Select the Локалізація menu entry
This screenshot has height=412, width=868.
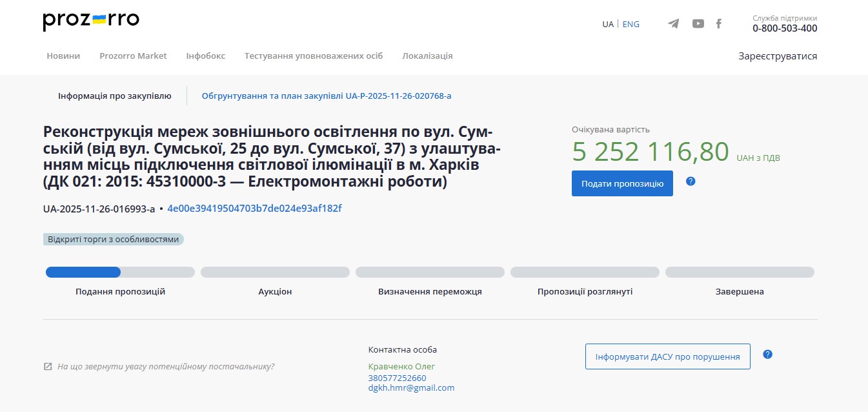pos(427,56)
